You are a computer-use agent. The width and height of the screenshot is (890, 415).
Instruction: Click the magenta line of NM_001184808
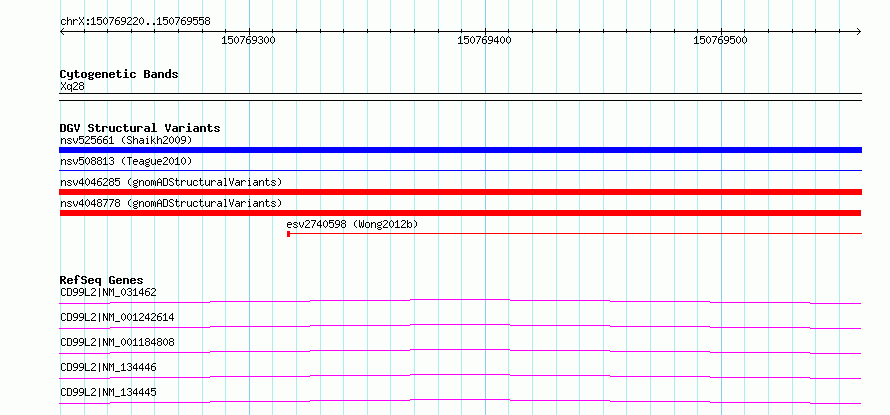tap(460, 351)
